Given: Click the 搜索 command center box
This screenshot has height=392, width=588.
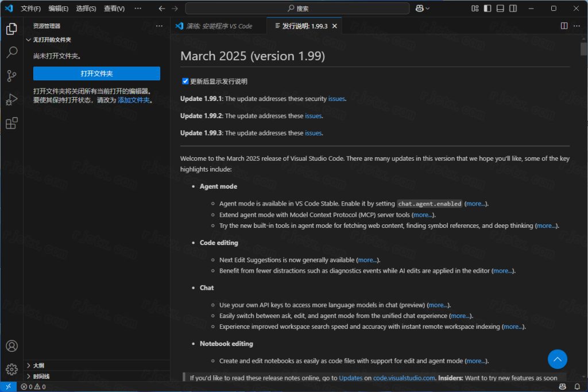Looking at the screenshot, I should [297, 8].
